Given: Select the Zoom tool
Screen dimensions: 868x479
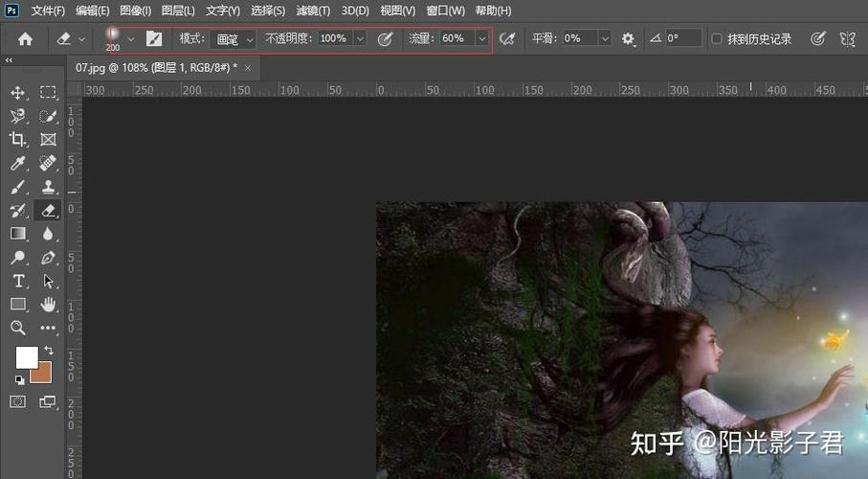Looking at the screenshot, I should [18, 328].
